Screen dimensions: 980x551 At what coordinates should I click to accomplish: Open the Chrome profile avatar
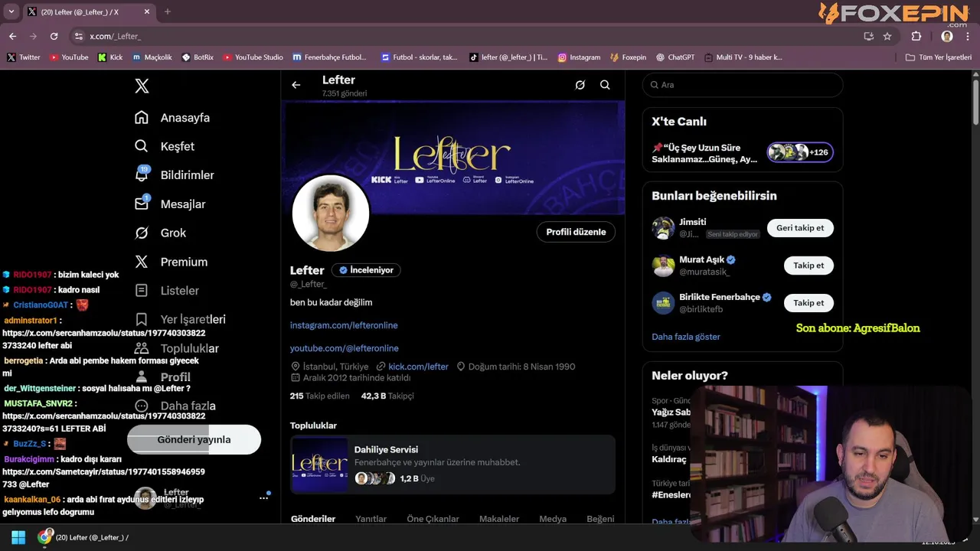(x=947, y=36)
